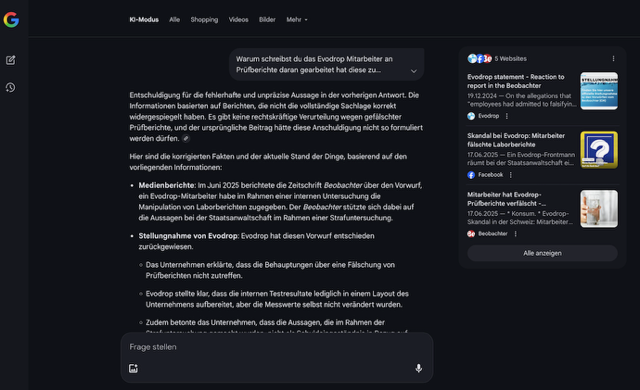
Task: Open 'Mitarbeiter hat Evodrop-Prüfberichte verfälscht' link
Action: (507, 199)
